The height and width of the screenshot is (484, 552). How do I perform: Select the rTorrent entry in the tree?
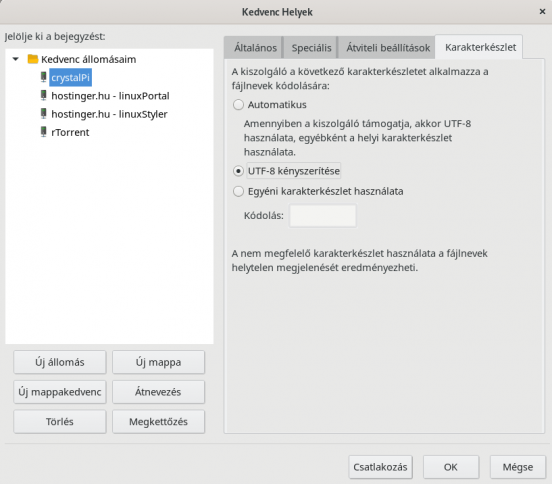(70, 132)
